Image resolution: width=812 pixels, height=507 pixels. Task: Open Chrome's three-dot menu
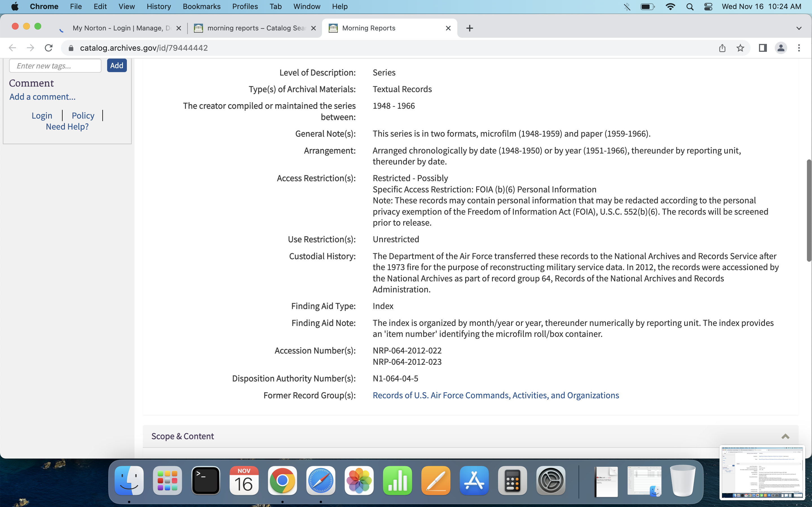tap(799, 48)
